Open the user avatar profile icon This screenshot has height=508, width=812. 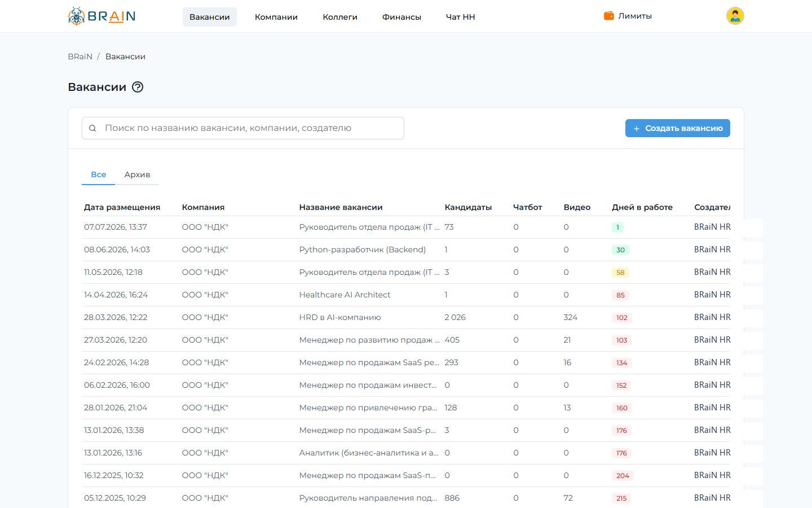735,16
